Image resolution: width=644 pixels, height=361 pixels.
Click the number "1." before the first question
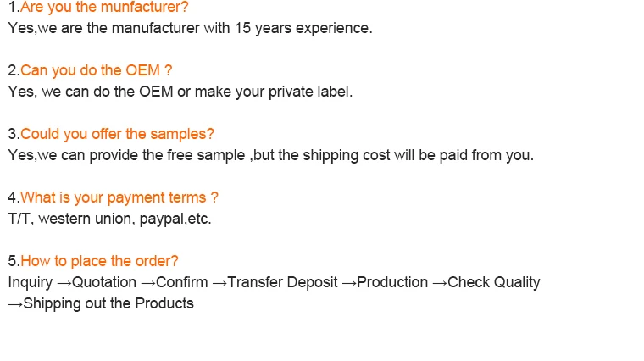tap(14, 7)
